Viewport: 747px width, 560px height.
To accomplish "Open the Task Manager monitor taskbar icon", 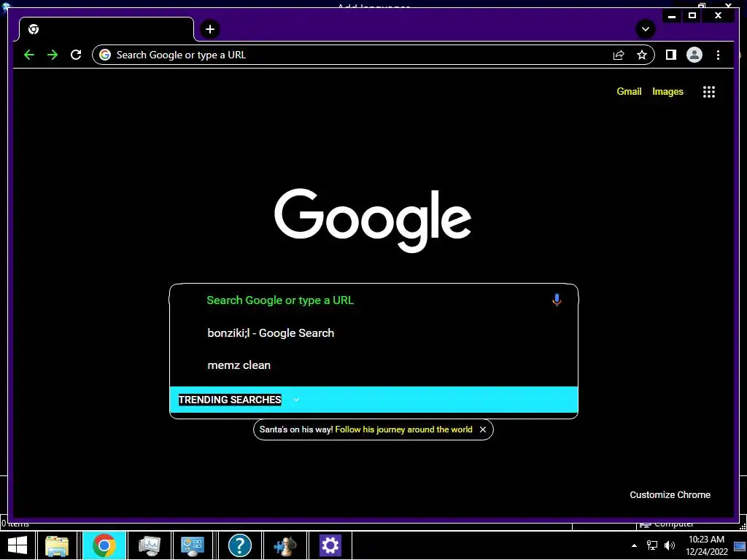I will [x=149, y=545].
